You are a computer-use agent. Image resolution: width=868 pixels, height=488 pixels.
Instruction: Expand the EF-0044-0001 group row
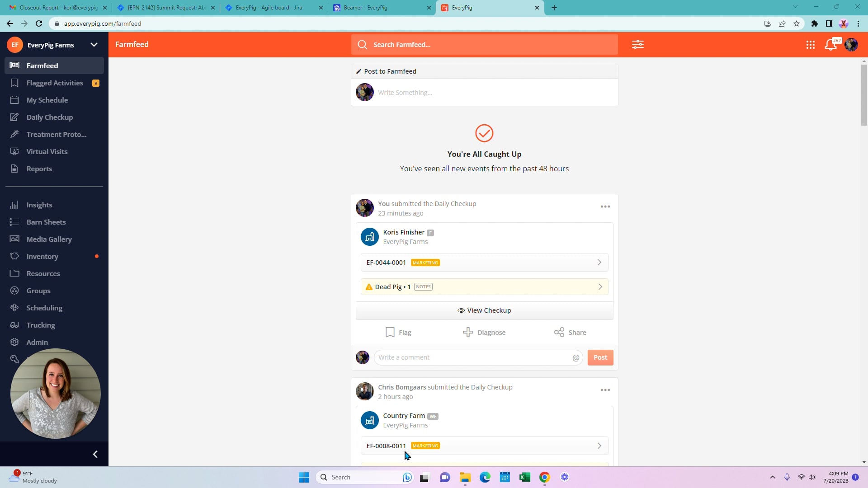pyautogui.click(x=484, y=263)
